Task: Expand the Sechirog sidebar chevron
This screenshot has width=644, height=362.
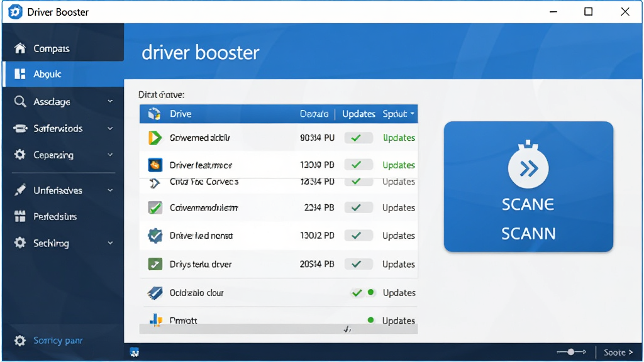Action: click(110, 243)
